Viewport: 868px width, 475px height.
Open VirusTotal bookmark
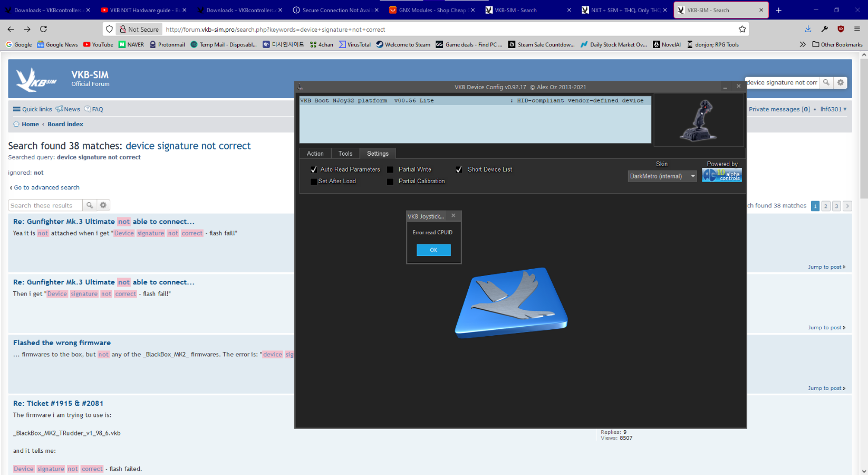tap(354, 45)
